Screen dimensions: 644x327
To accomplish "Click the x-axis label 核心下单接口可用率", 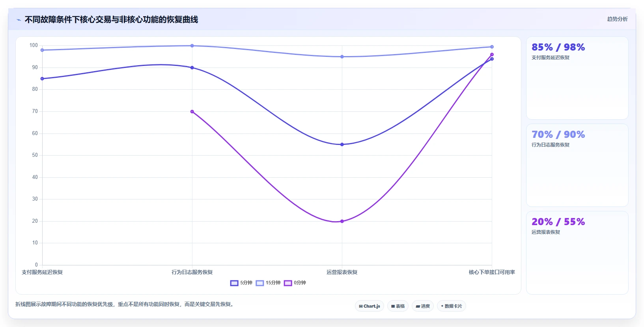I will (492, 272).
